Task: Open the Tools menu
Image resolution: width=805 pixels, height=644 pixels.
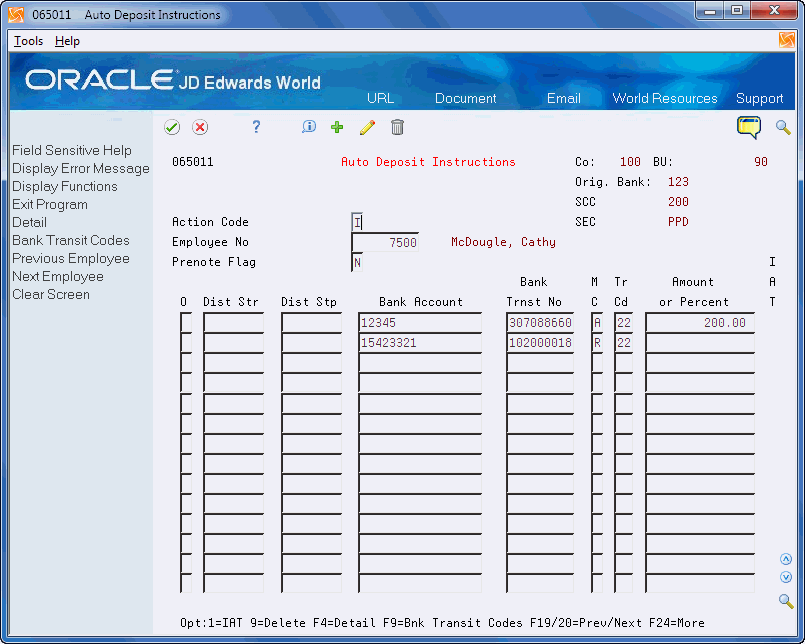Action: (x=28, y=41)
